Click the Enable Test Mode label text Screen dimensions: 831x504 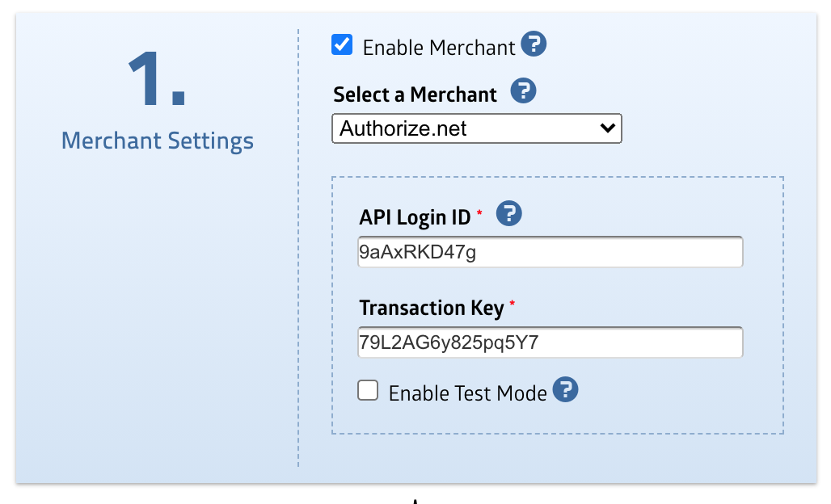tap(467, 393)
